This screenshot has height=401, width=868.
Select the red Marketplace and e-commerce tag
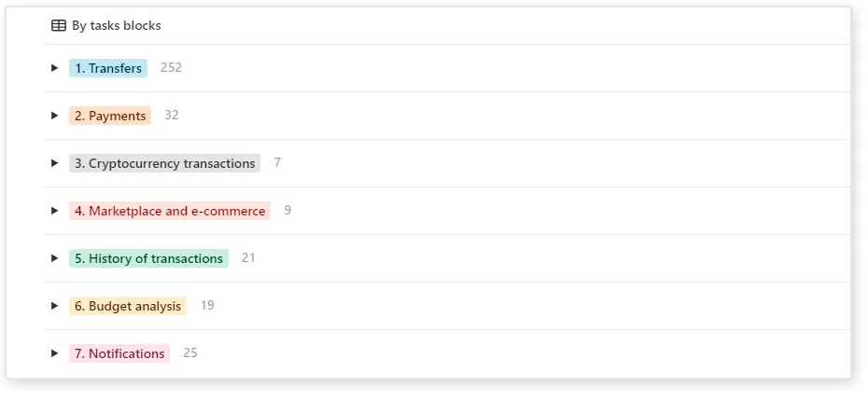pyautogui.click(x=170, y=211)
